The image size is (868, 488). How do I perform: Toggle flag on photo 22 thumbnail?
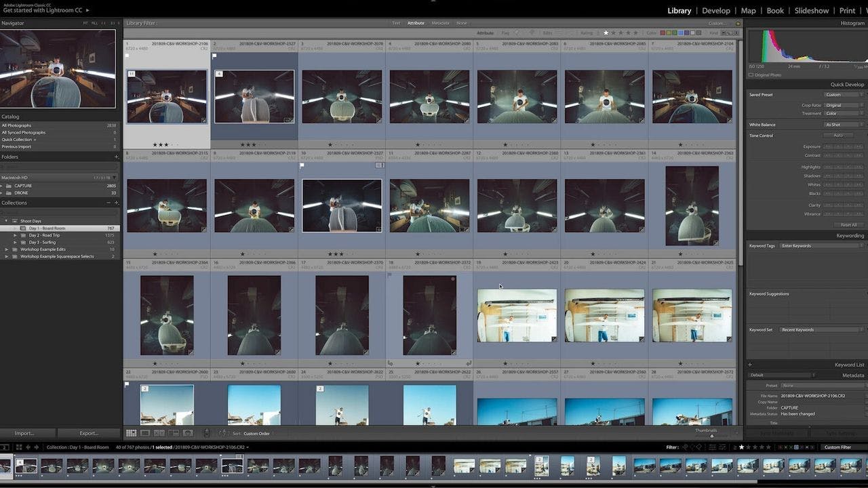(127, 384)
